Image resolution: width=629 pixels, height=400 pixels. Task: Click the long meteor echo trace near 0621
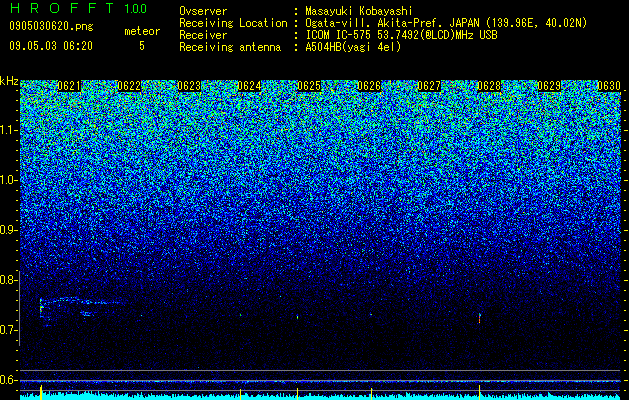[80, 307]
